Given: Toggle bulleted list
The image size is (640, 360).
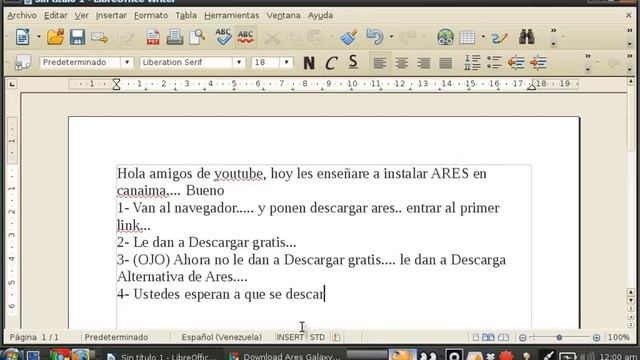Looking at the screenshot, I should pyautogui.click(x=494, y=62).
